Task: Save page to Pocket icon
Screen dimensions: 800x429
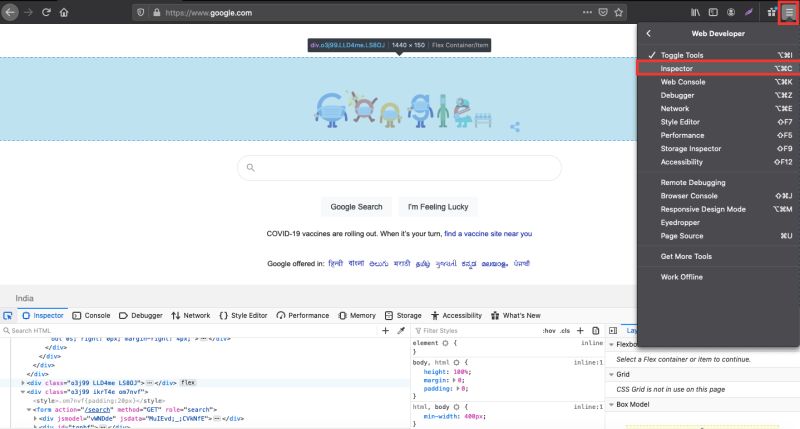Action: pos(603,12)
